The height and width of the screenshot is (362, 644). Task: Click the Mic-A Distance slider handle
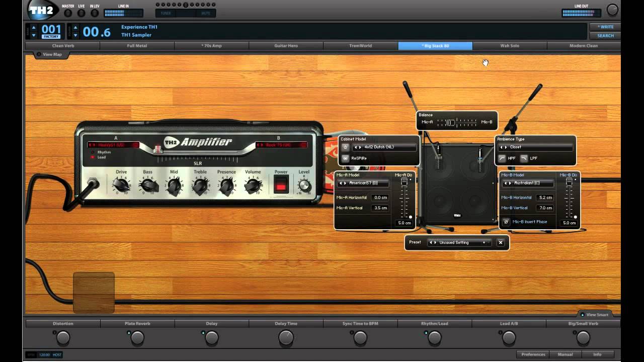click(404, 181)
